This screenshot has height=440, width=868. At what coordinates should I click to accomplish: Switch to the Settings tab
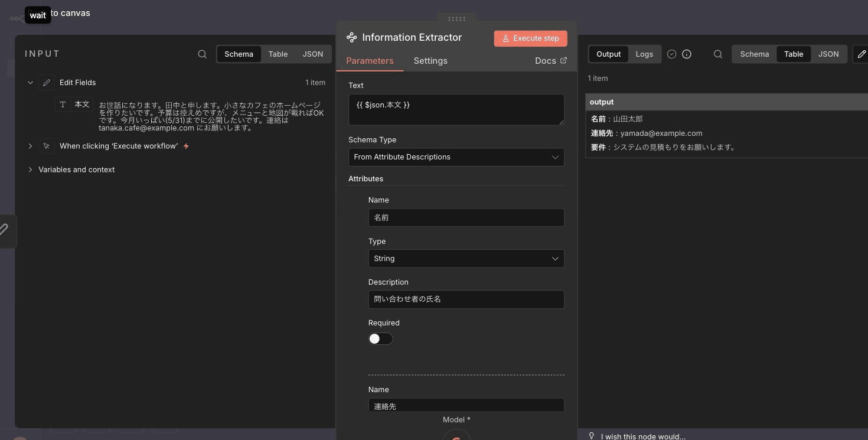click(430, 61)
